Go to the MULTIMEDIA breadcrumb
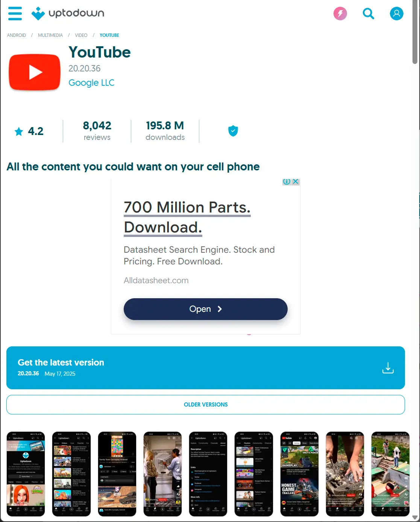The height and width of the screenshot is (522, 420). pos(50,35)
